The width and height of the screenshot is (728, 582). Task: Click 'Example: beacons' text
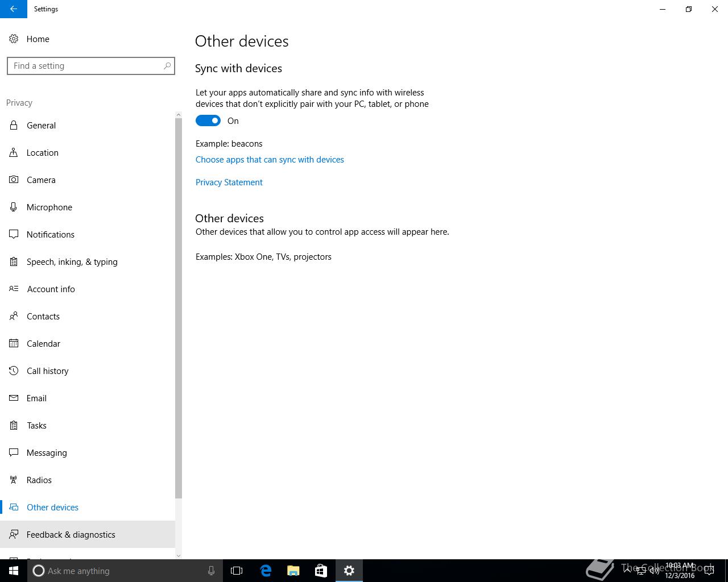point(229,144)
